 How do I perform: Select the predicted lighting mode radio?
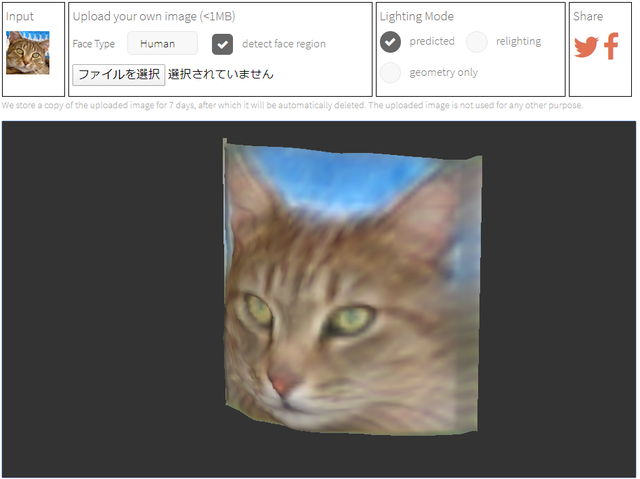click(391, 42)
